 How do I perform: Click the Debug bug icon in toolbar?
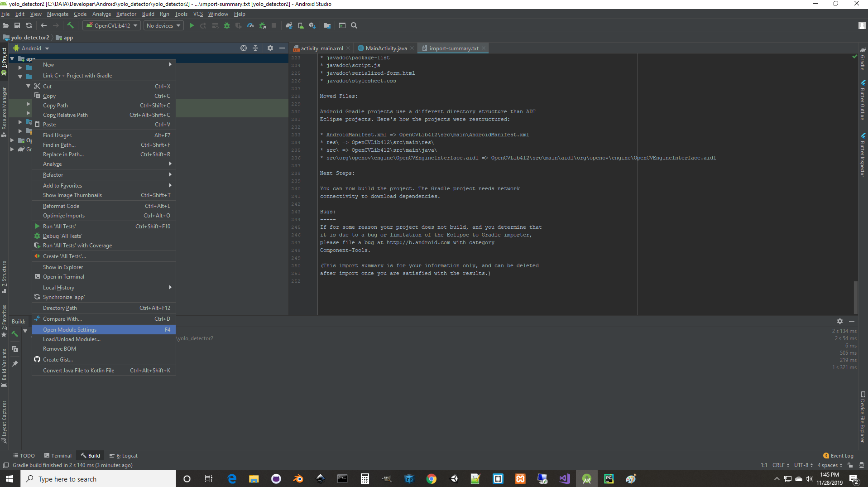point(227,26)
